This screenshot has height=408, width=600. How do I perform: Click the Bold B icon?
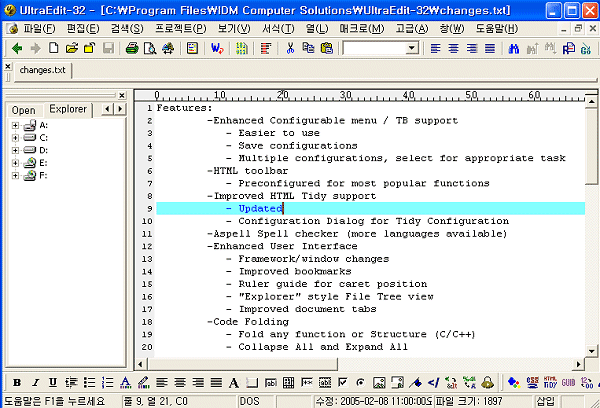(x=17, y=382)
